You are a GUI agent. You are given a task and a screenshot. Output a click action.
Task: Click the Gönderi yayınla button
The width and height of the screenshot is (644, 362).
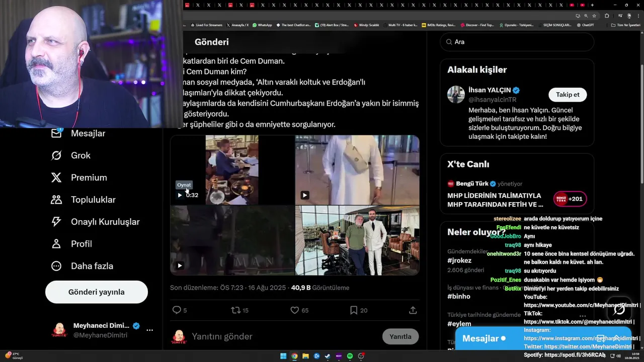pos(97,292)
